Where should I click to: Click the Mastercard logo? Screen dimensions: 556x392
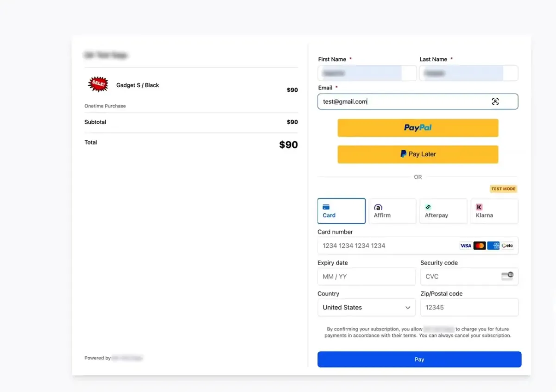pos(480,246)
